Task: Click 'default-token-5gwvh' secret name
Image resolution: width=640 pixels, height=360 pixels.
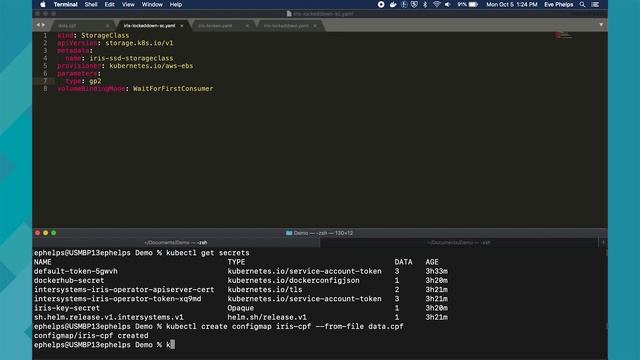Action: point(76,271)
